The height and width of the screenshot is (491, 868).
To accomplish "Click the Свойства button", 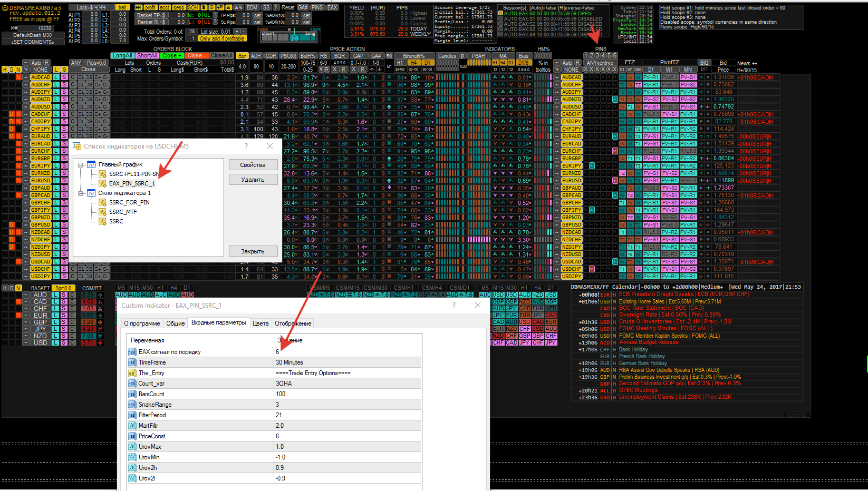I will tap(253, 165).
